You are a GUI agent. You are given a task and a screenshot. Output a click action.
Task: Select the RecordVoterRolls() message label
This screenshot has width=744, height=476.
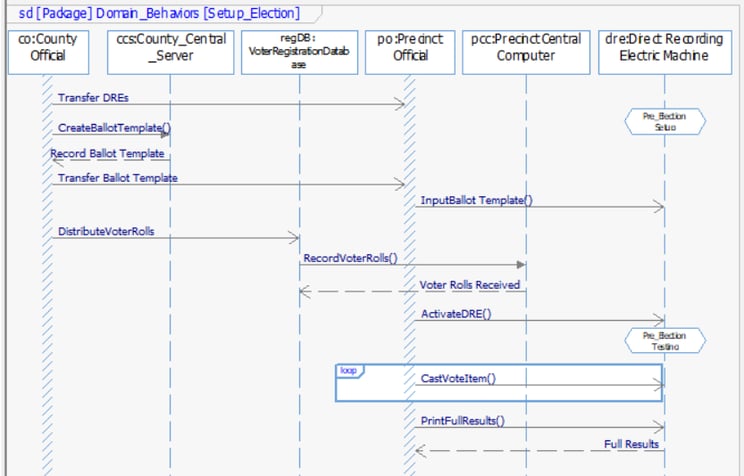(351, 258)
